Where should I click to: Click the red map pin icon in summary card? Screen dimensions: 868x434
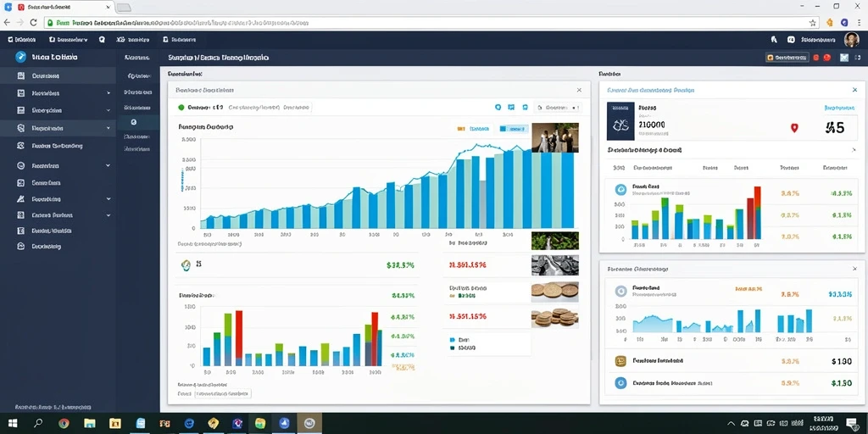coord(794,128)
